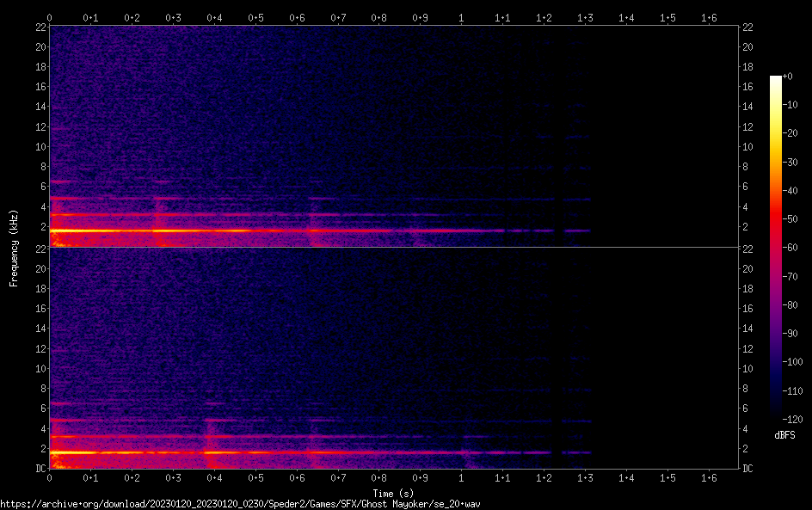This screenshot has height=510, width=812.
Task: Open the archive.org URL at the bottom
Action: [240, 504]
